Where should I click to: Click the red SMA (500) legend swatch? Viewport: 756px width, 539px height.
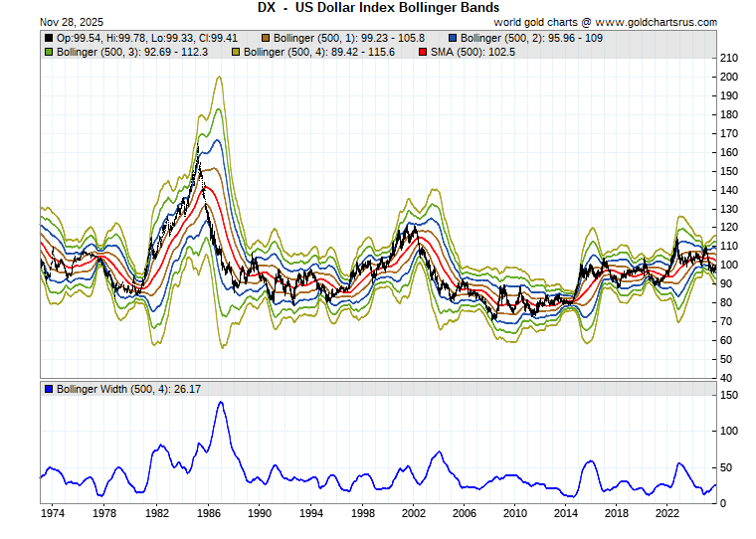point(422,51)
